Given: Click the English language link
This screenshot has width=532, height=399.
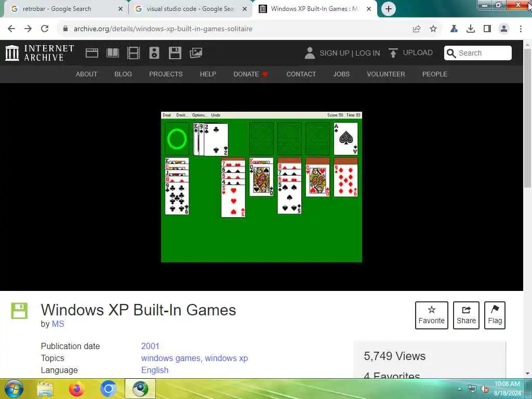Looking at the screenshot, I should (155, 370).
